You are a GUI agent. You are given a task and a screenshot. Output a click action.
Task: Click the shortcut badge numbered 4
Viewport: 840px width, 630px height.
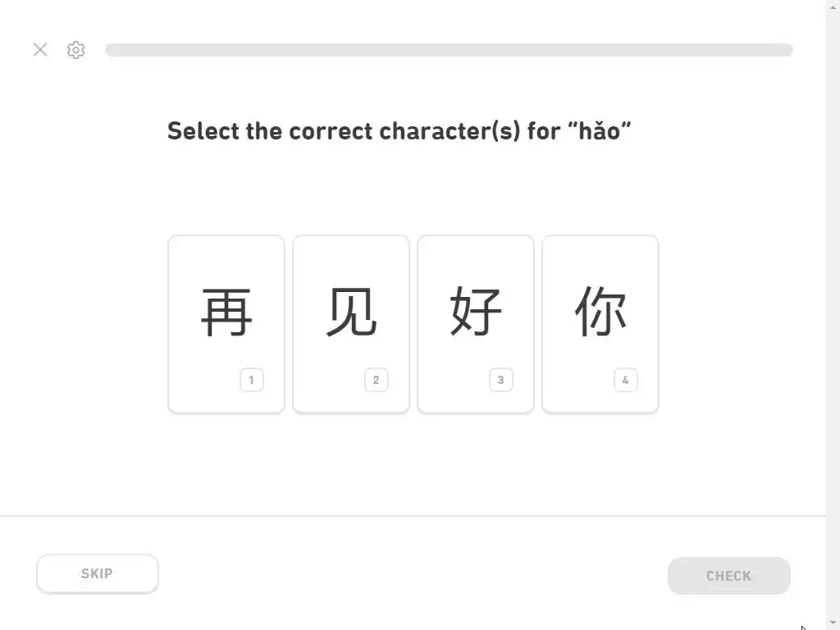[x=625, y=380]
